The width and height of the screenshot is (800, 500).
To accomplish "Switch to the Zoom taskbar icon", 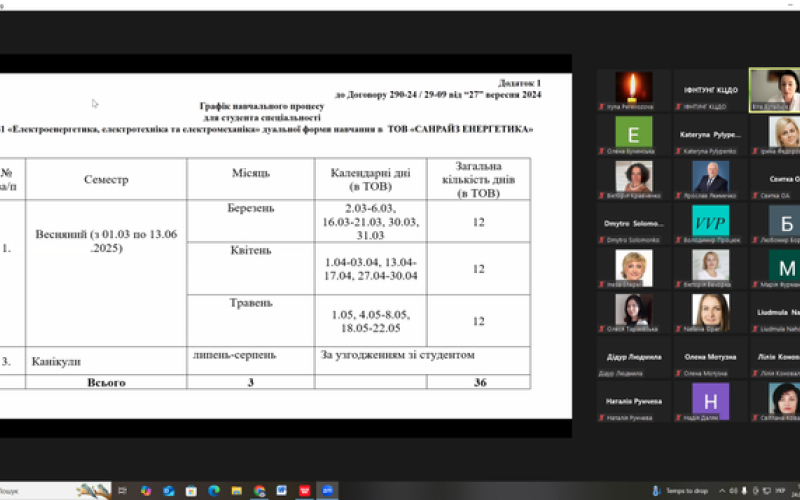I will click(x=327, y=491).
